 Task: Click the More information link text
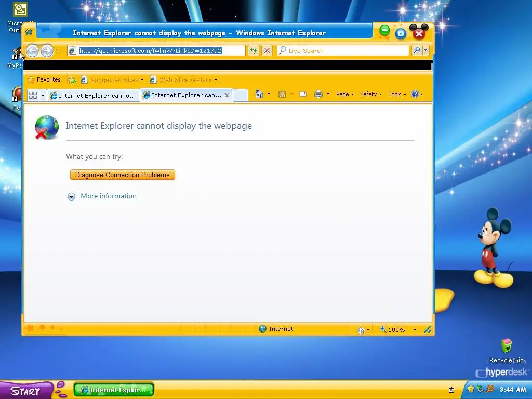pos(109,196)
